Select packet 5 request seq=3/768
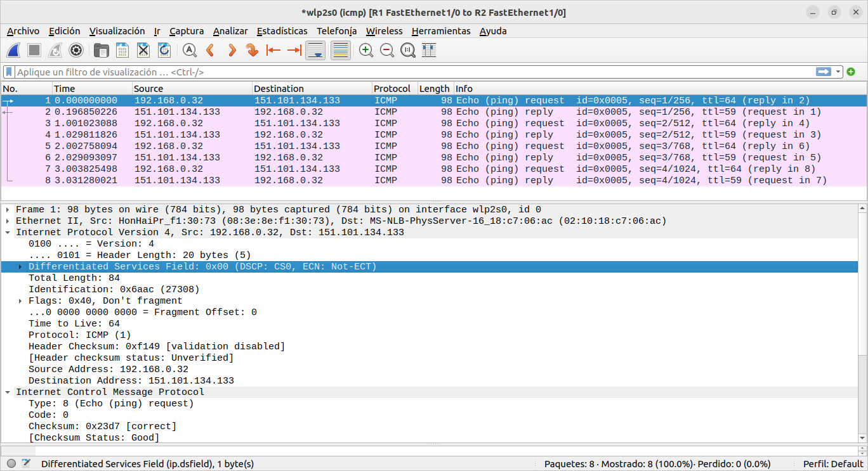 coord(434,146)
